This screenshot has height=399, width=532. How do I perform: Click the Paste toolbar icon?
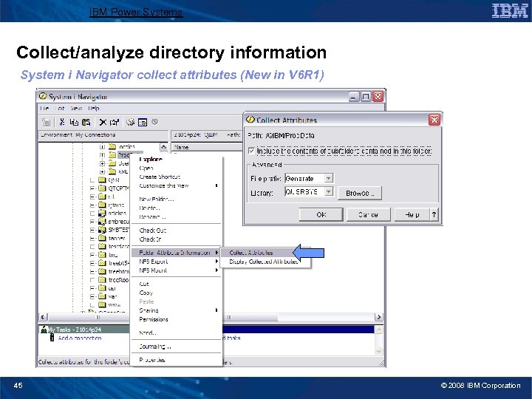(x=86, y=122)
